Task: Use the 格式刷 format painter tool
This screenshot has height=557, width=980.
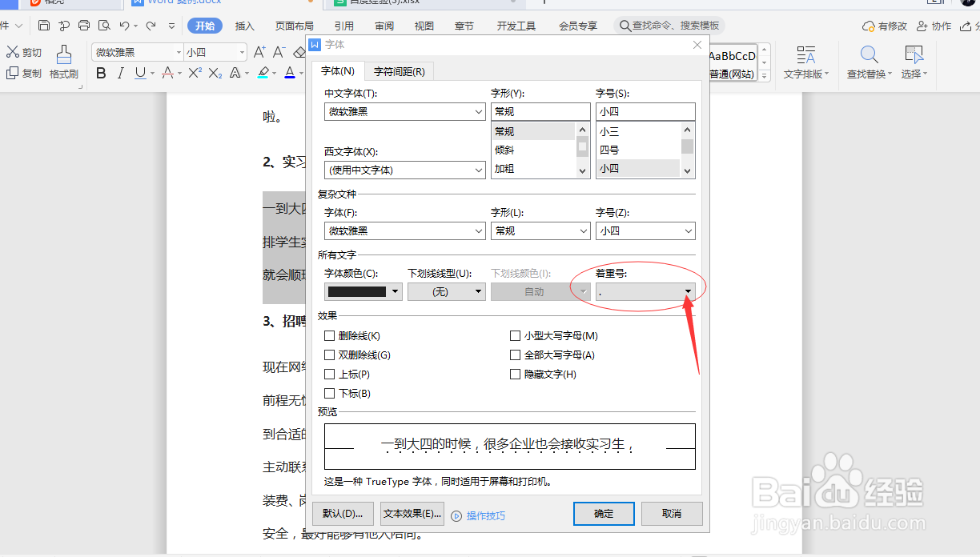Action: click(66, 61)
